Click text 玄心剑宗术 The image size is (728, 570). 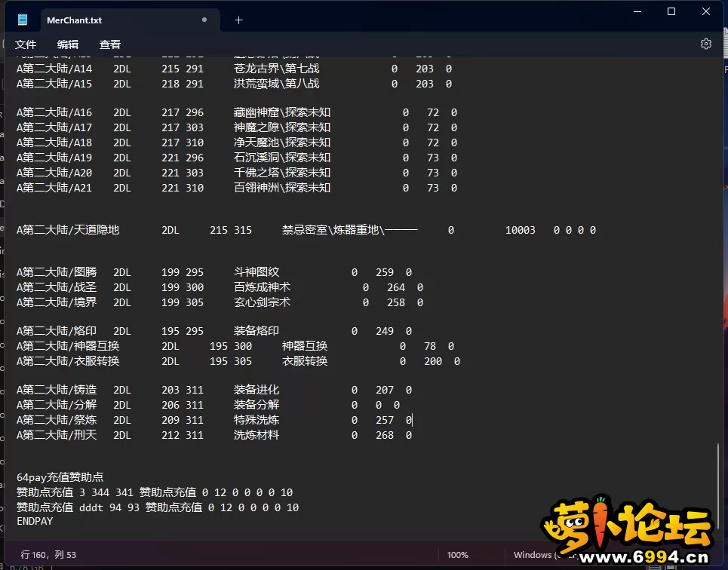[262, 302]
